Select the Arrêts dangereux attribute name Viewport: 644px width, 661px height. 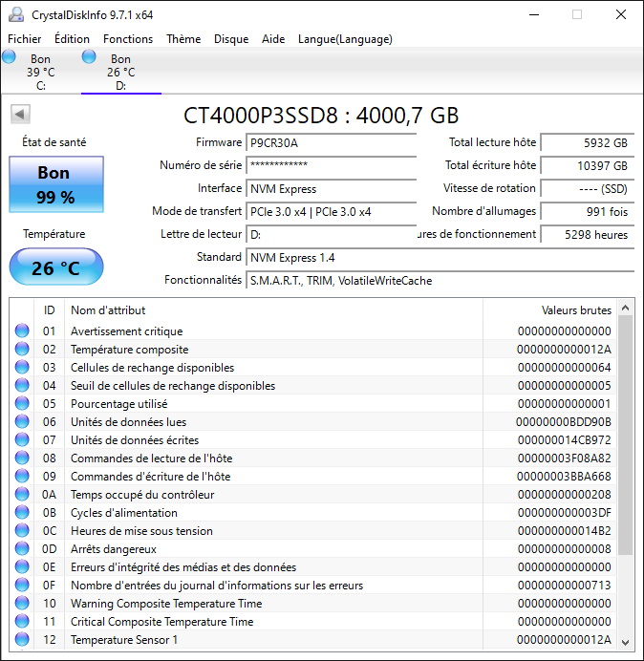[x=114, y=549]
